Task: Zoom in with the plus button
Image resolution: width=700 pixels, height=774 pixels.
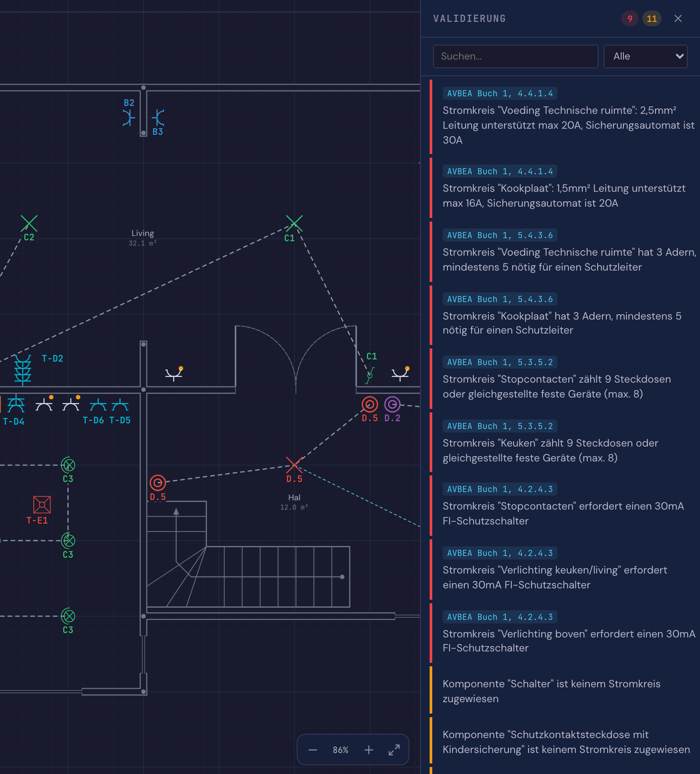Action: point(369,750)
